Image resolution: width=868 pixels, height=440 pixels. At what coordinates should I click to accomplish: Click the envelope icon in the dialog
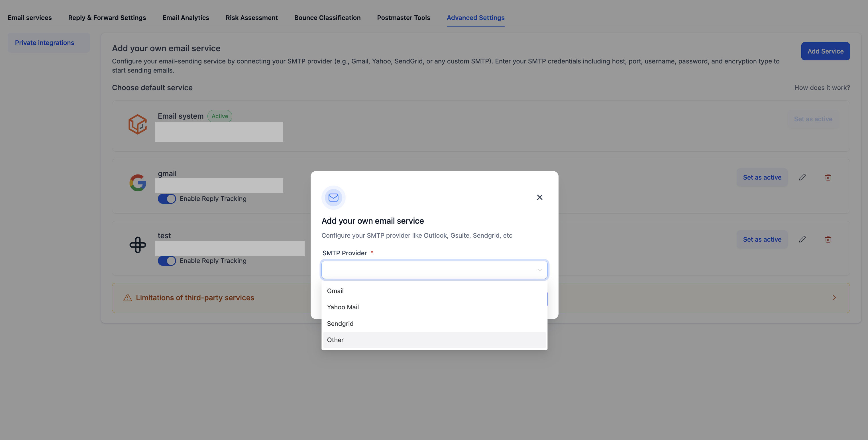tap(333, 198)
